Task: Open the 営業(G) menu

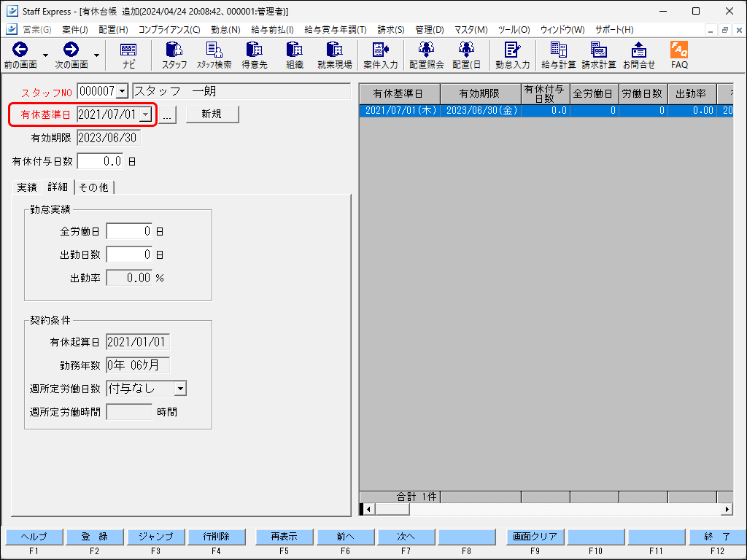Action: point(37,29)
